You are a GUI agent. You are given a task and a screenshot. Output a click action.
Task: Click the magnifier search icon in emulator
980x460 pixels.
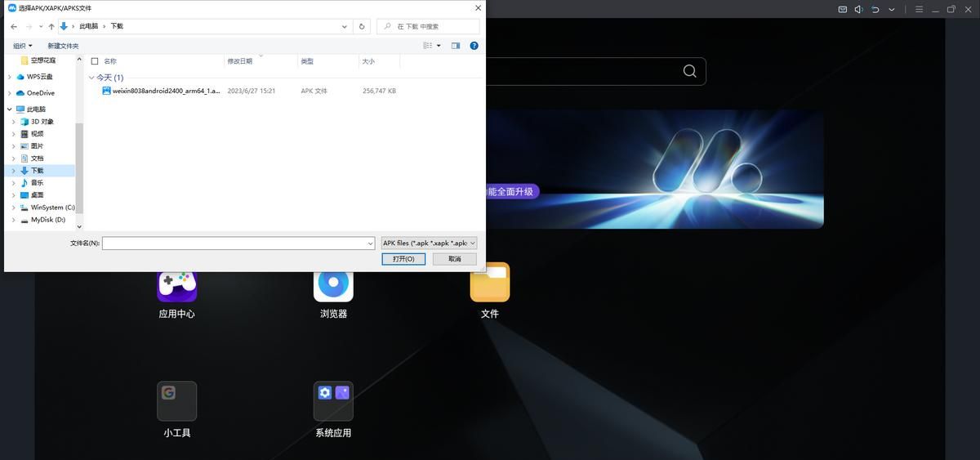pyautogui.click(x=690, y=71)
